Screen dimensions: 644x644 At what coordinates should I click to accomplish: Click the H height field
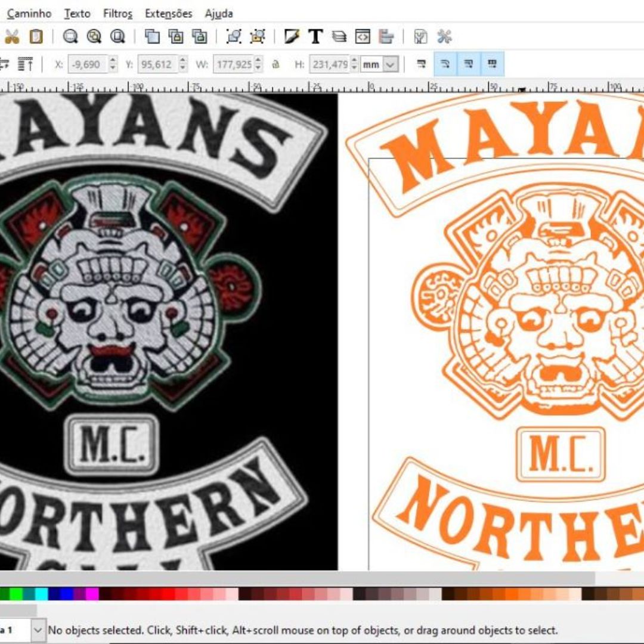329,64
